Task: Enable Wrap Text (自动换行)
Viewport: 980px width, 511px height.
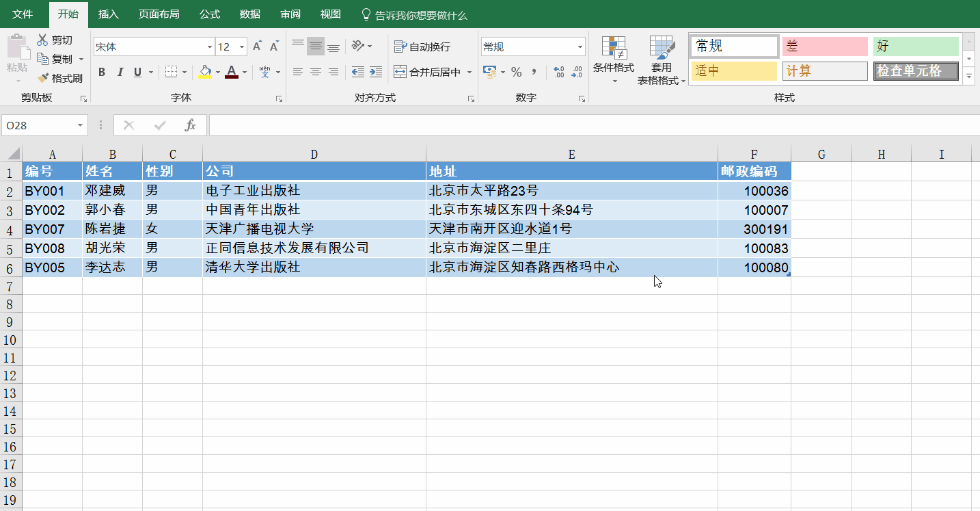Action: point(422,47)
